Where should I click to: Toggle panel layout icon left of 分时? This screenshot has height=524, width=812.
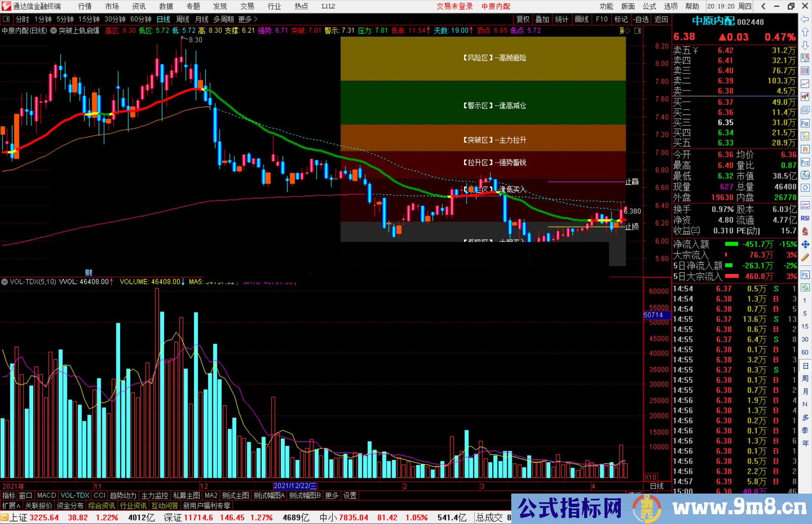coord(6,19)
